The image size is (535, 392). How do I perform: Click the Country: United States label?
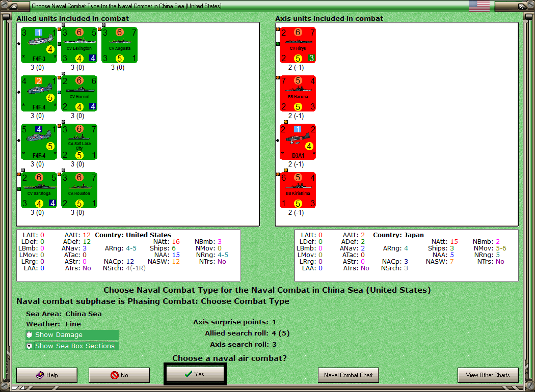click(133, 235)
